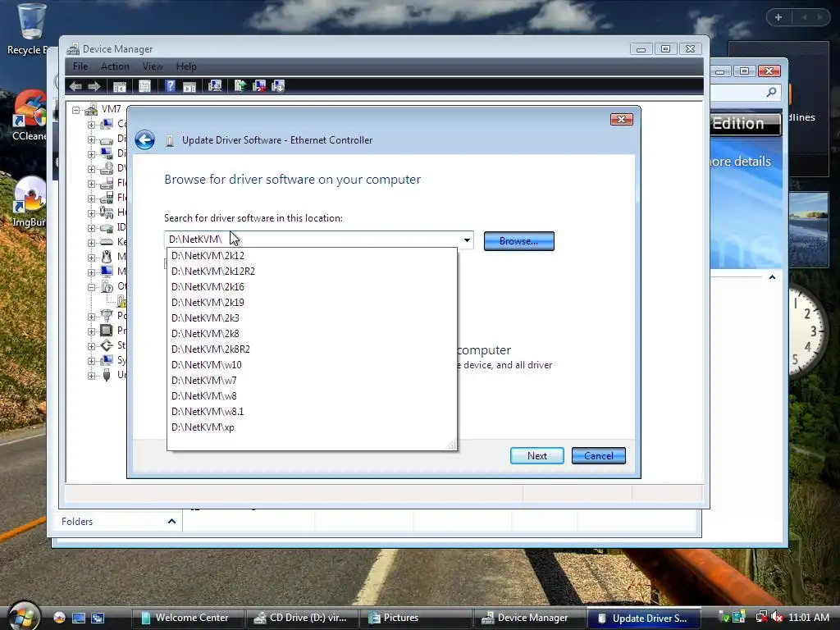Click the more details link in Welcome Center
840x630 pixels.
740,162
